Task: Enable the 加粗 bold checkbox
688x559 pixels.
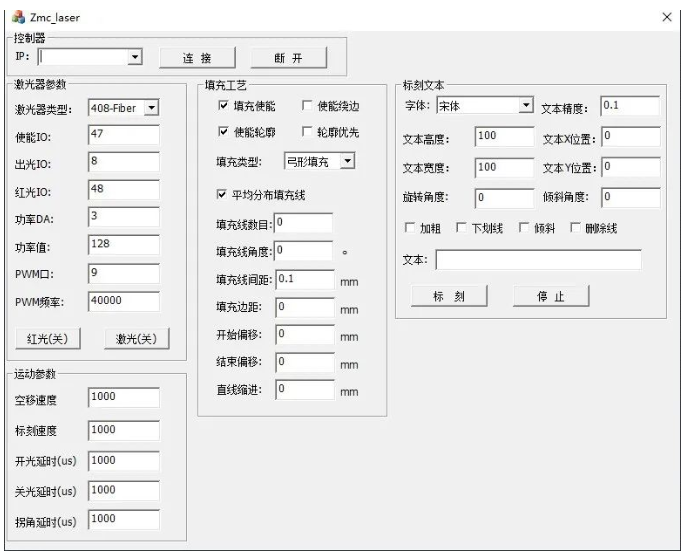Action: point(409,227)
